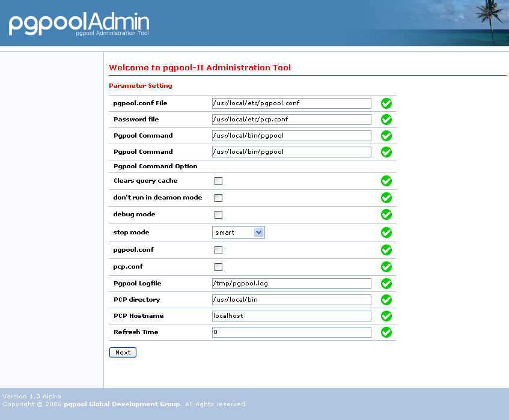Click into the Pgpool Logfile text field
Viewport: 509px width, 420px height.
click(291, 284)
